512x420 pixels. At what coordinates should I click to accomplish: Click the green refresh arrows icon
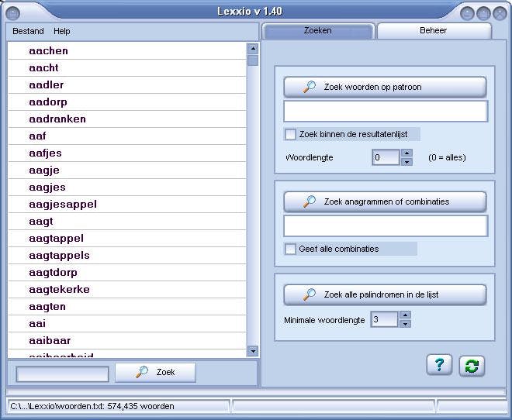coord(472,366)
